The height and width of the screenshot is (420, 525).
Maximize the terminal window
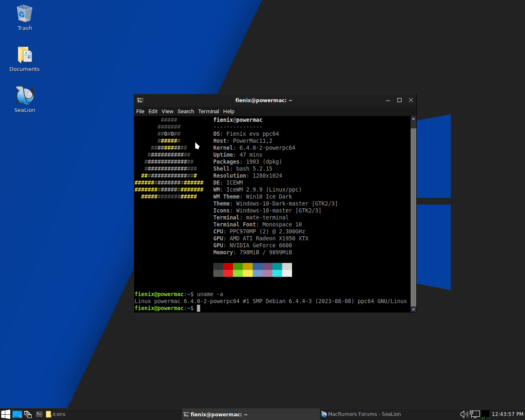click(399, 100)
